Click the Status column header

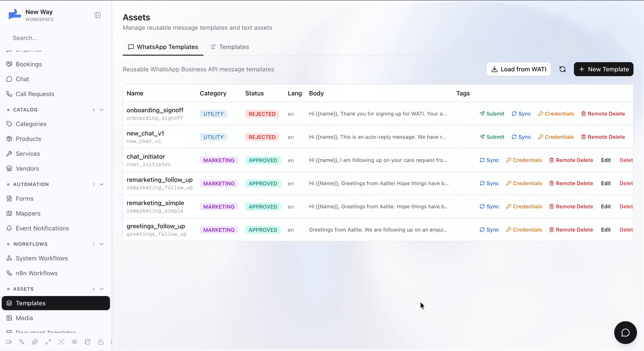coord(255,93)
